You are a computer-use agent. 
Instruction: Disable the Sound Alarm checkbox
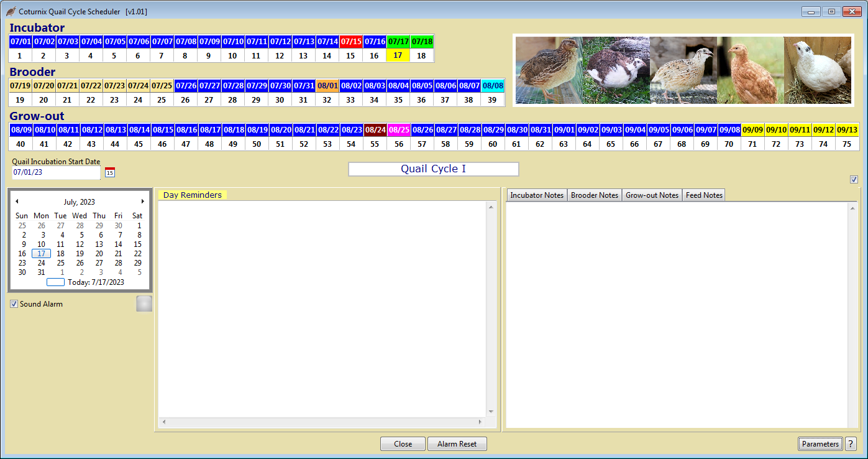(x=14, y=304)
